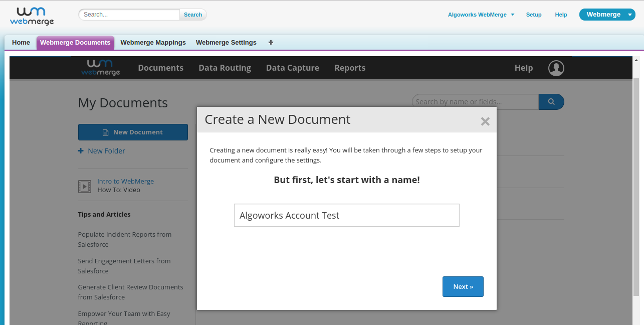The height and width of the screenshot is (325, 644).
Task: Click the Setup link in header
Action: coord(534,15)
